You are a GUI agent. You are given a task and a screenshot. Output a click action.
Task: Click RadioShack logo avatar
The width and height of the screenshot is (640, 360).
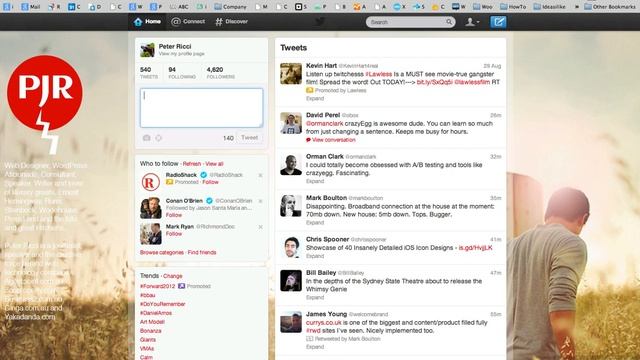[x=150, y=182]
